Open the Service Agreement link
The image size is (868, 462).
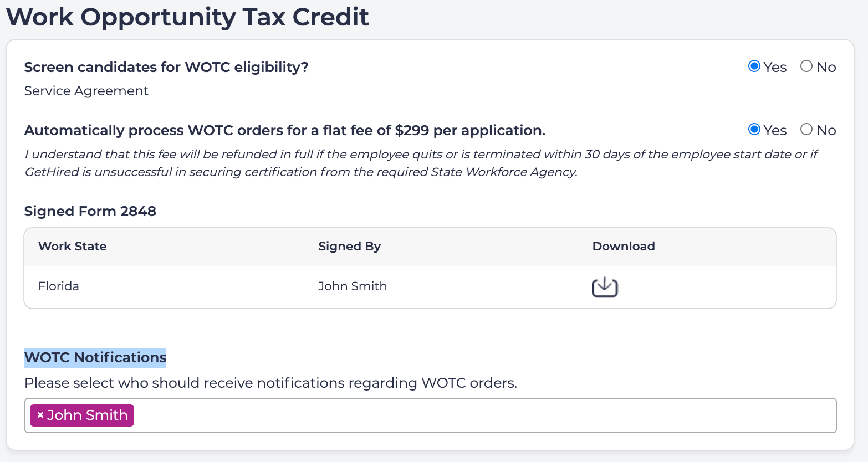pos(86,90)
